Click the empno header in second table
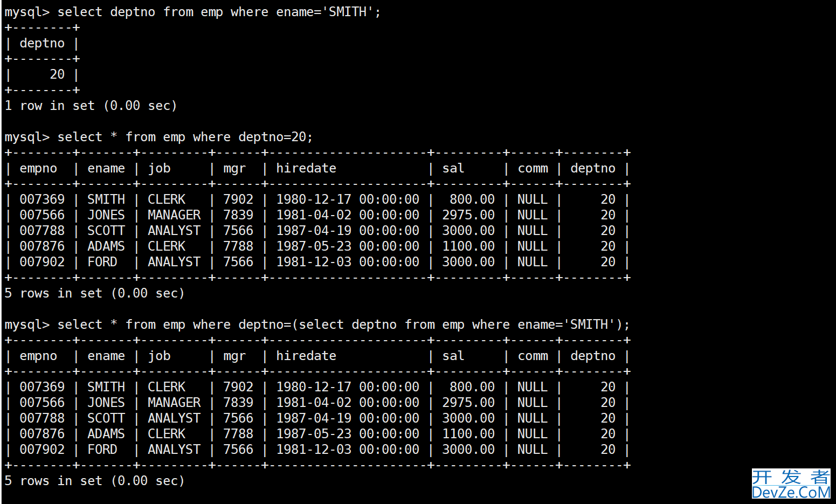 tap(38, 168)
